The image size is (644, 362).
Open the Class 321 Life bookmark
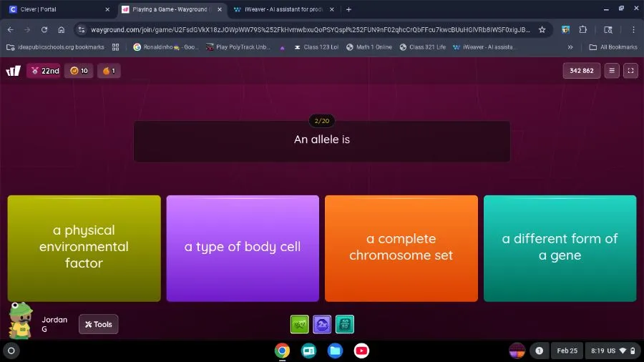coord(423,47)
